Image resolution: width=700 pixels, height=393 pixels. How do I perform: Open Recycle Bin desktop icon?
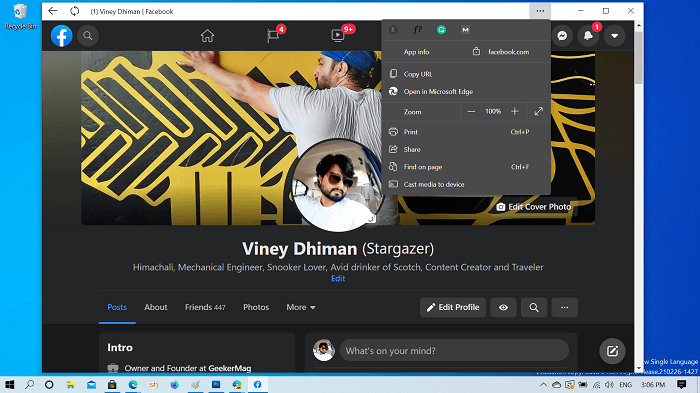pyautogui.click(x=20, y=17)
